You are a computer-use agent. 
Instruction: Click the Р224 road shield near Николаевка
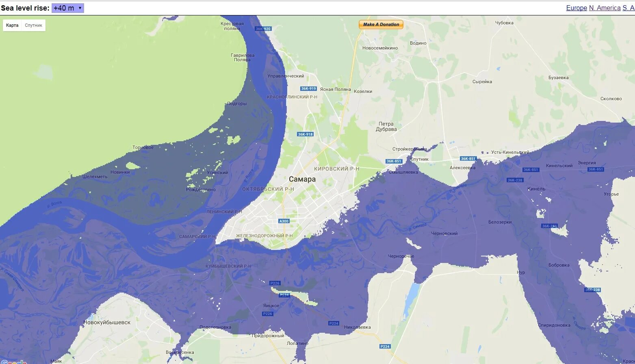(334, 323)
